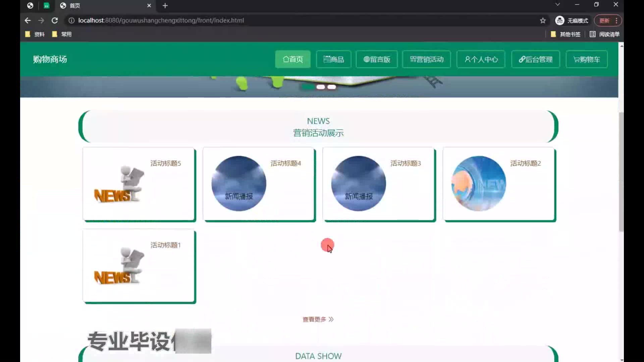Open the 活动标题2 globe thumbnail

479,184
